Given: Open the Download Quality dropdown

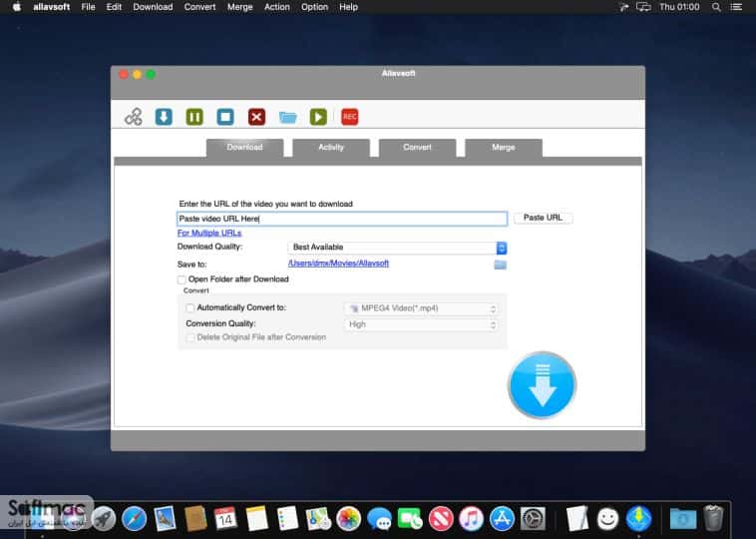Looking at the screenshot, I should 397,248.
